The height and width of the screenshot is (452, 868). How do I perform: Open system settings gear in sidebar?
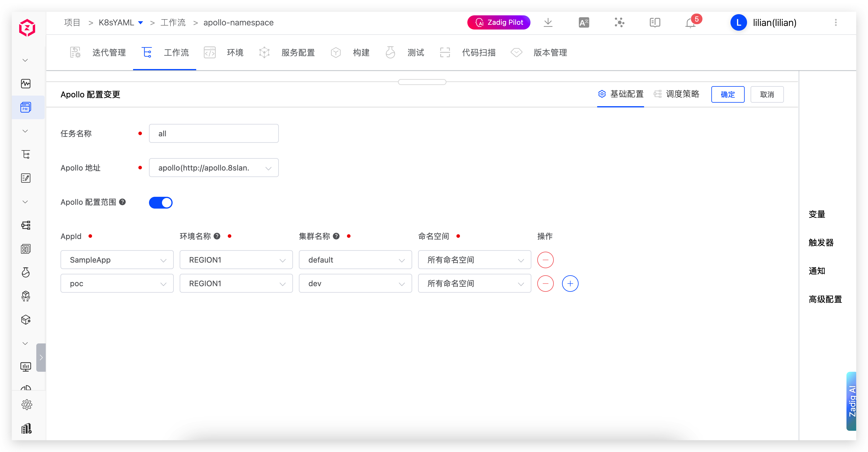click(26, 404)
